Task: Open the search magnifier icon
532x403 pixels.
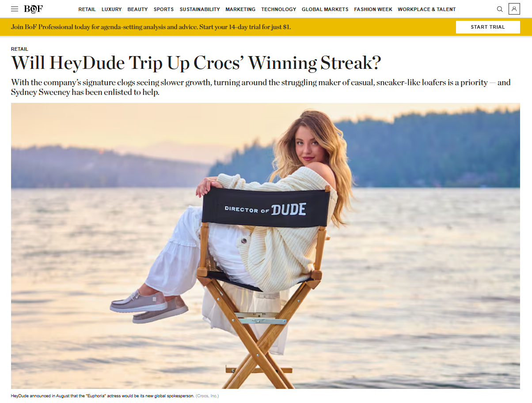Action: (x=500, y=9)
